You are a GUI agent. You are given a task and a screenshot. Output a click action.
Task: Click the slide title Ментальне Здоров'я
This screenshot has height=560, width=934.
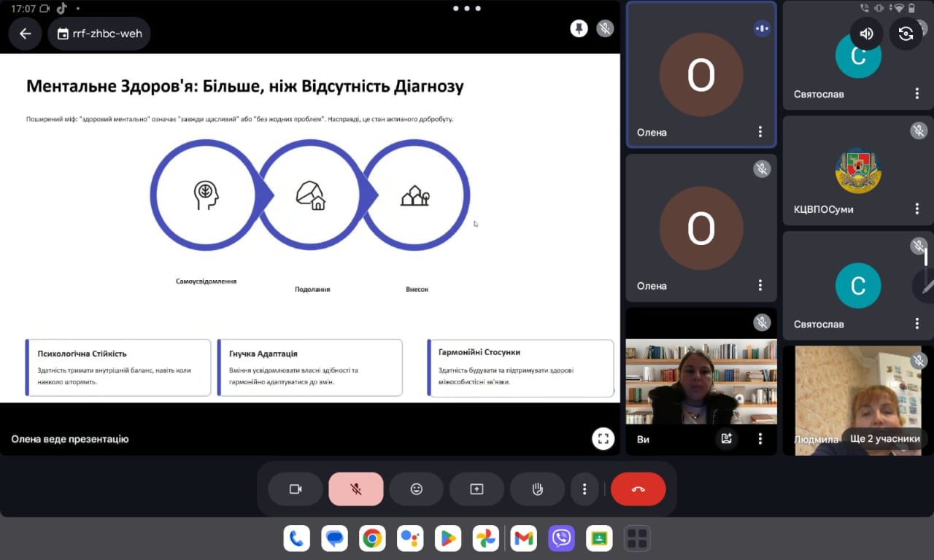(245, 86)
